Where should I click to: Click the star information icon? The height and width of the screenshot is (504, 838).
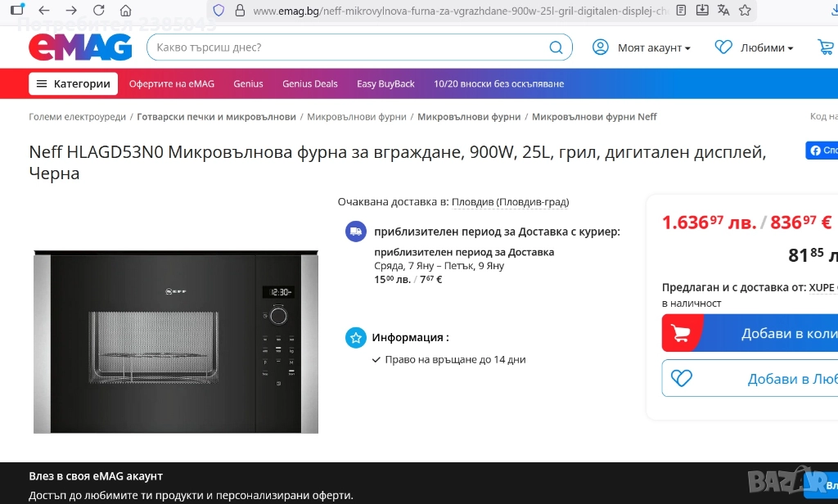[355, 337]
